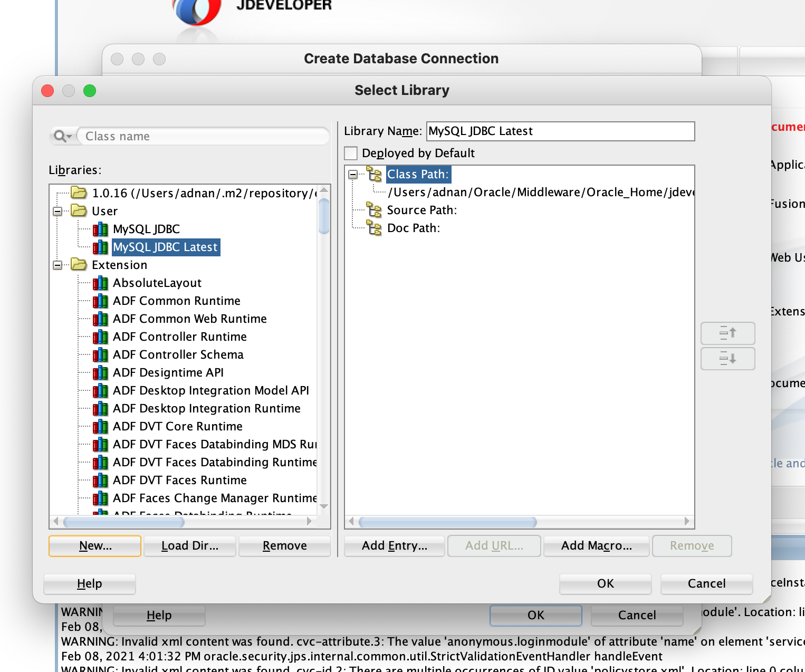Click the class path panel horizontal scrollbar thumb
The height and width of the screenshot is (672, 805).
pos(448,522)
